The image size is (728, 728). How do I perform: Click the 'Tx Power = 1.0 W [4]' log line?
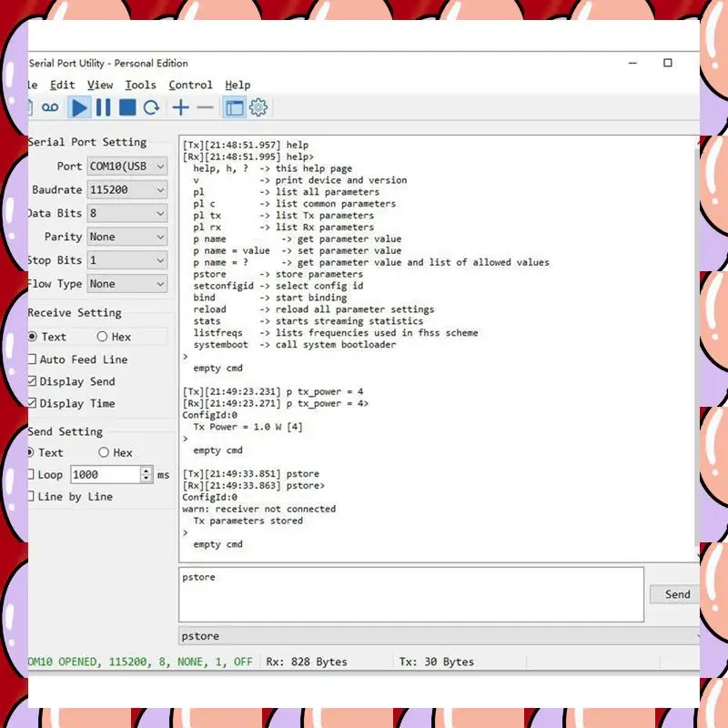point(248,427)
